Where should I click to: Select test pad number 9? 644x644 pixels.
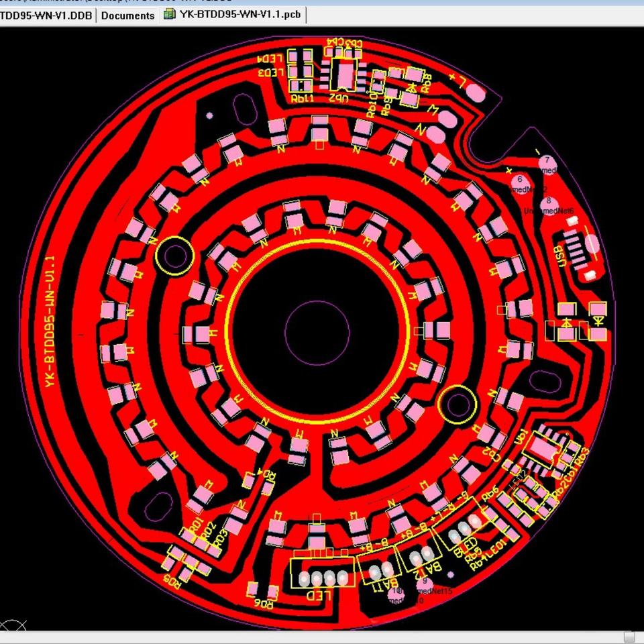[x=424, y=581]
